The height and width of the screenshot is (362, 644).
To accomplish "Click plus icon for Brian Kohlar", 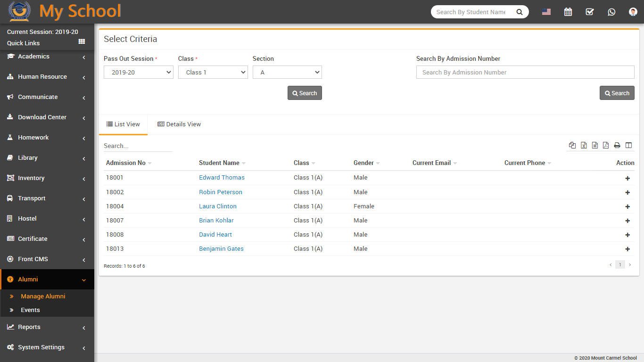I will pos(627,221).
